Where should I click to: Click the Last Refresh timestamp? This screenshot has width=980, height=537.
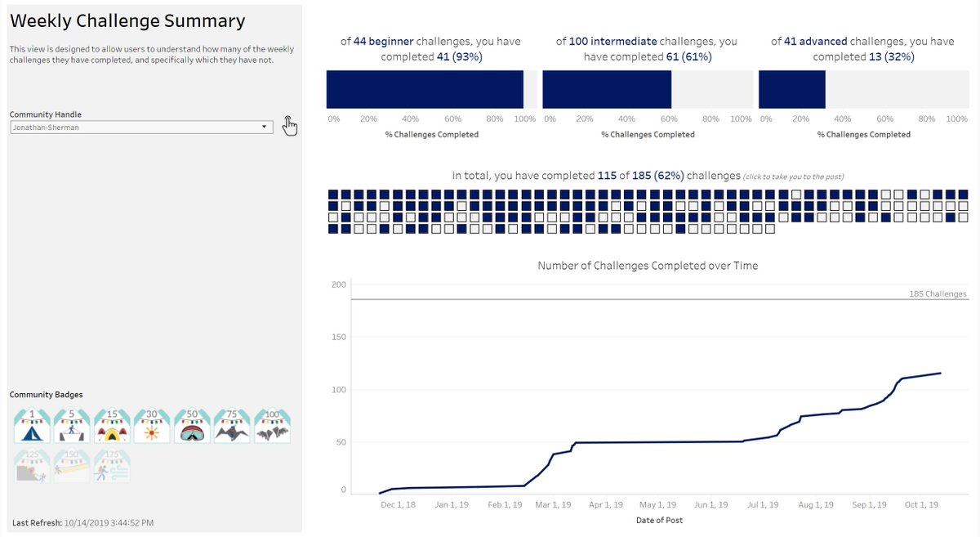tap(83, 522)
